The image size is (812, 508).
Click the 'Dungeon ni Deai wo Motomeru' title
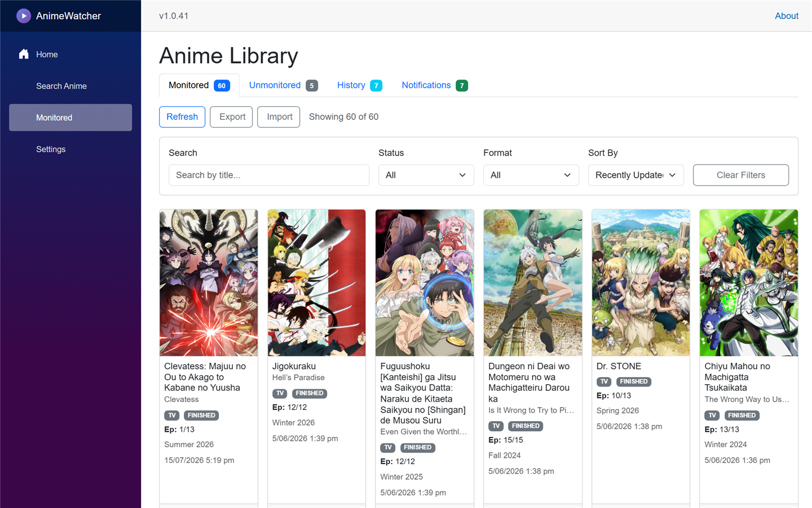[x=529, y=382]
